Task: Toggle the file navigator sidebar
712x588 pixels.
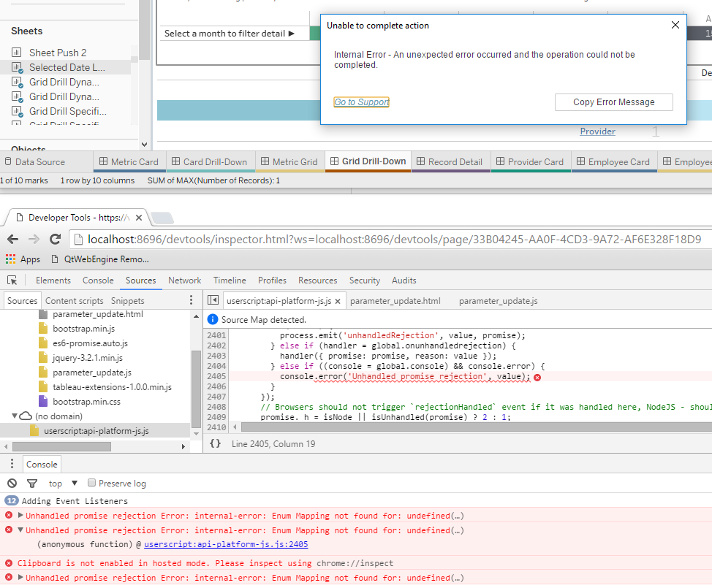Action: [213, 300]
